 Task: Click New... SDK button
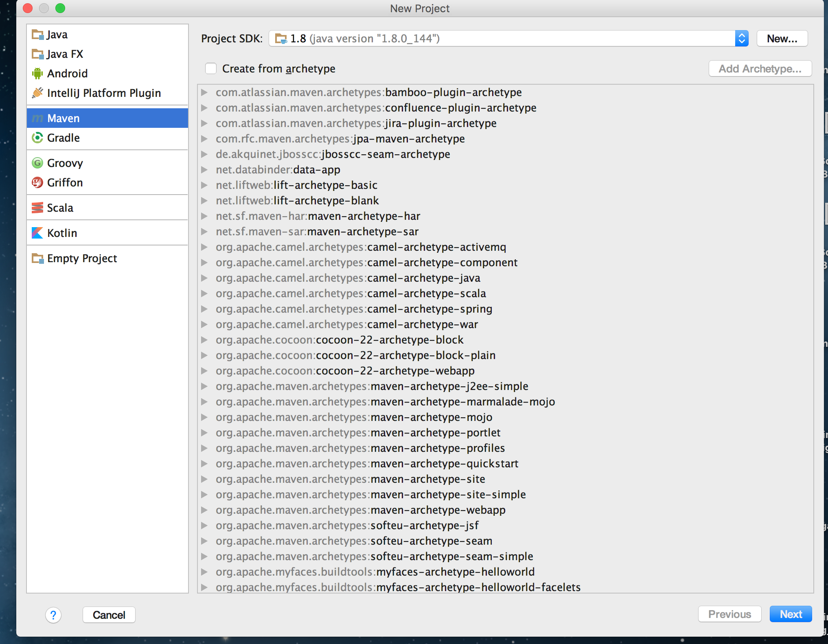pyautogui.click(x=782, y=39)
